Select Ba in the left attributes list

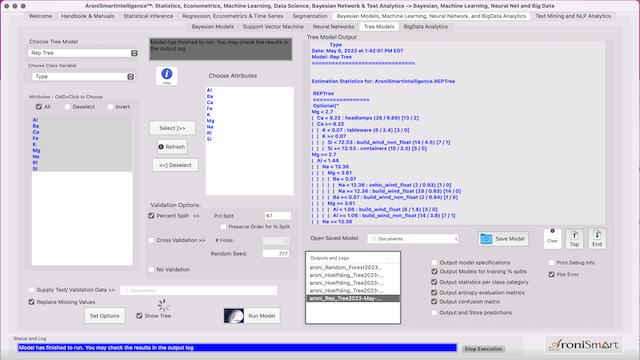coord(36,126)
